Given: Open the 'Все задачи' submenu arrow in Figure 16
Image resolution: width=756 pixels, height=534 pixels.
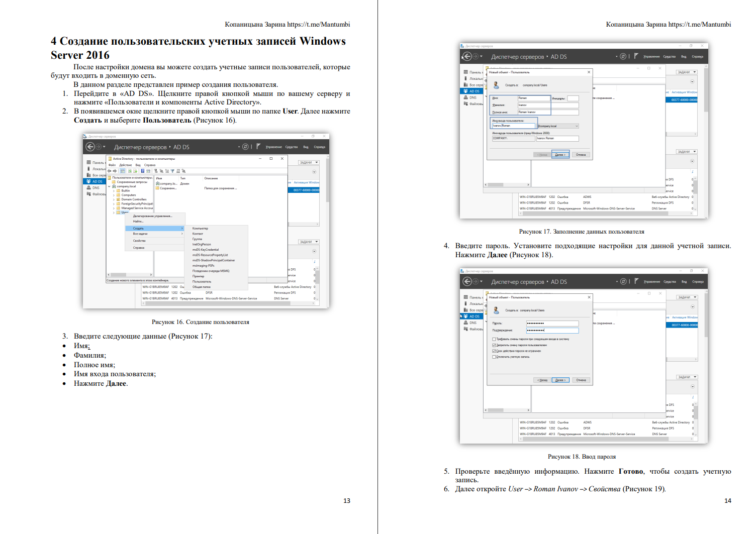Looking at the screenshot, I should tap(182, 234).
